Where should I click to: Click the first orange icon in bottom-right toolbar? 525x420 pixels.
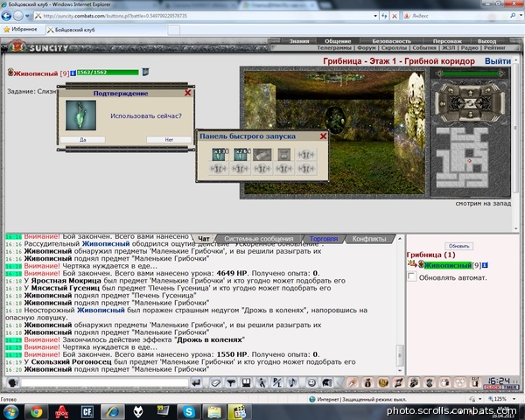[x=352, y=382]
